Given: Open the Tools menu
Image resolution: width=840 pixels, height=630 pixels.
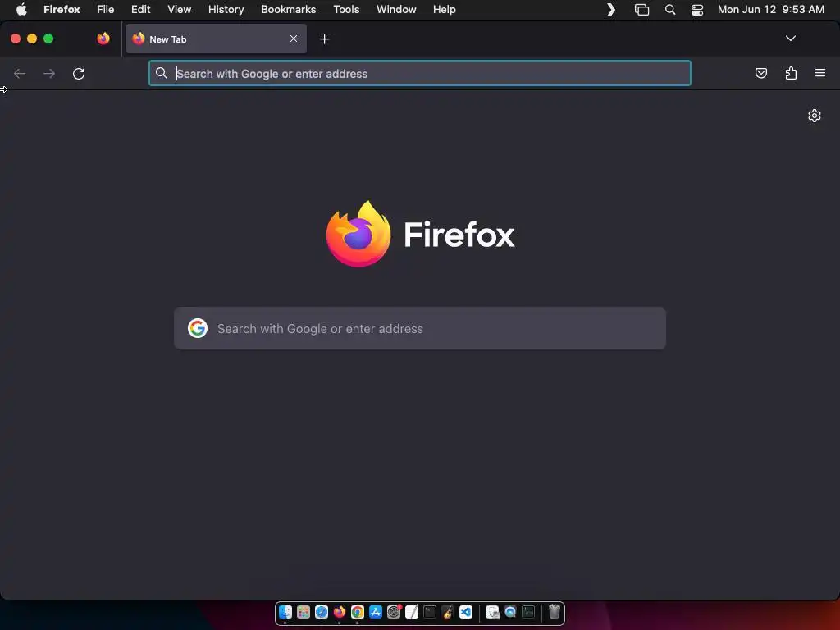Looking at the screenshot, I should [346, 9].
